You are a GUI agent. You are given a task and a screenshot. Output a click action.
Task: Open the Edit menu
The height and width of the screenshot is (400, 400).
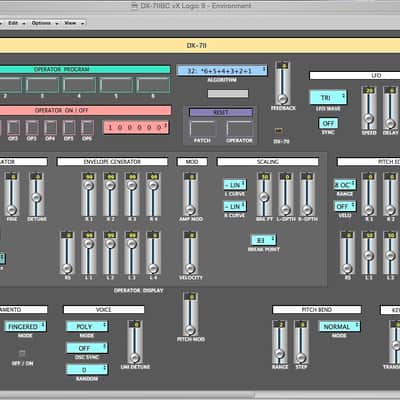tap(16, 23)
